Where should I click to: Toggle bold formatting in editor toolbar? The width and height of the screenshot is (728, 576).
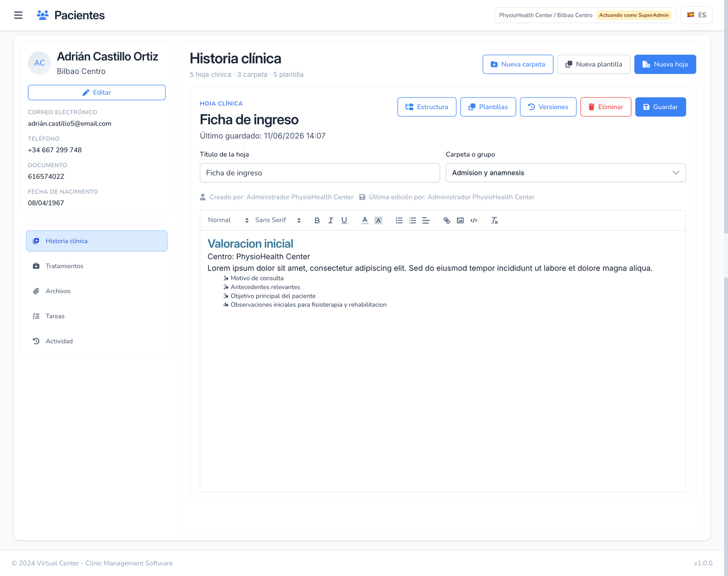pyautogui.click(x=317, y=220)
